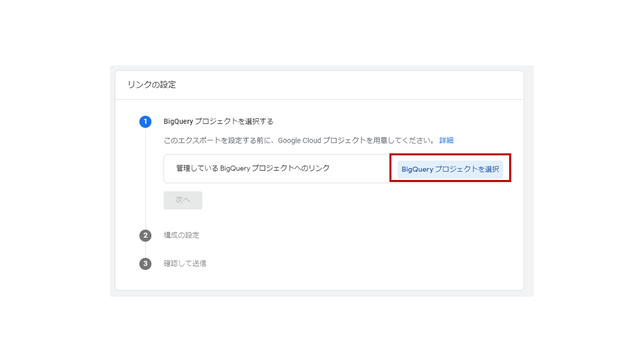Click the リンクの設定 panel header
The height and width of the screenshot is (362, 644).
[151, 85]
